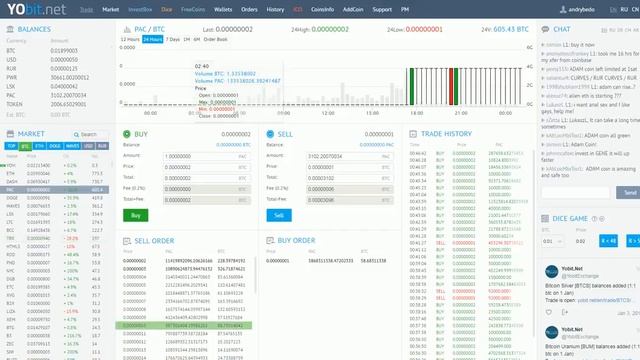Open the Wallets menu item
Viewport: 640px width, 360px height.
223,9
